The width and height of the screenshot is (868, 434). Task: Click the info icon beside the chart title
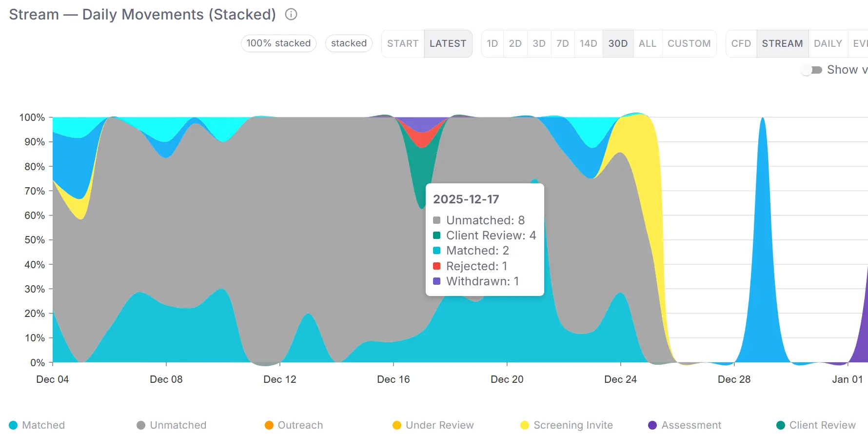click(x=291, y=15)
